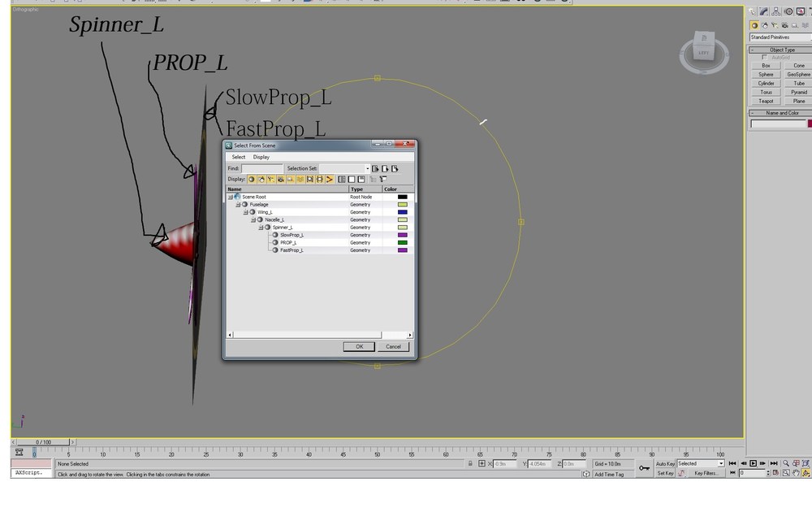Toggle Display Bone Objects filter in dialog
Screen dimensions: 812x508
tap(330, 180)
